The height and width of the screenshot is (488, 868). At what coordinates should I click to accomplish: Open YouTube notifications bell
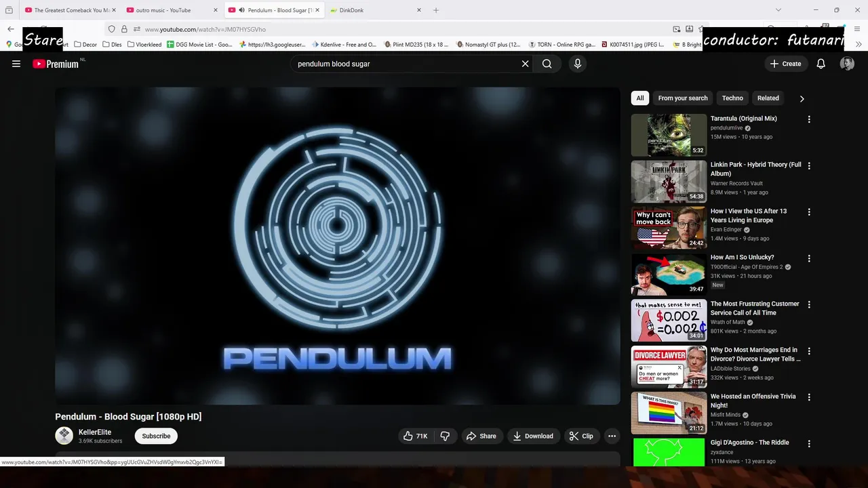point(821,64)
